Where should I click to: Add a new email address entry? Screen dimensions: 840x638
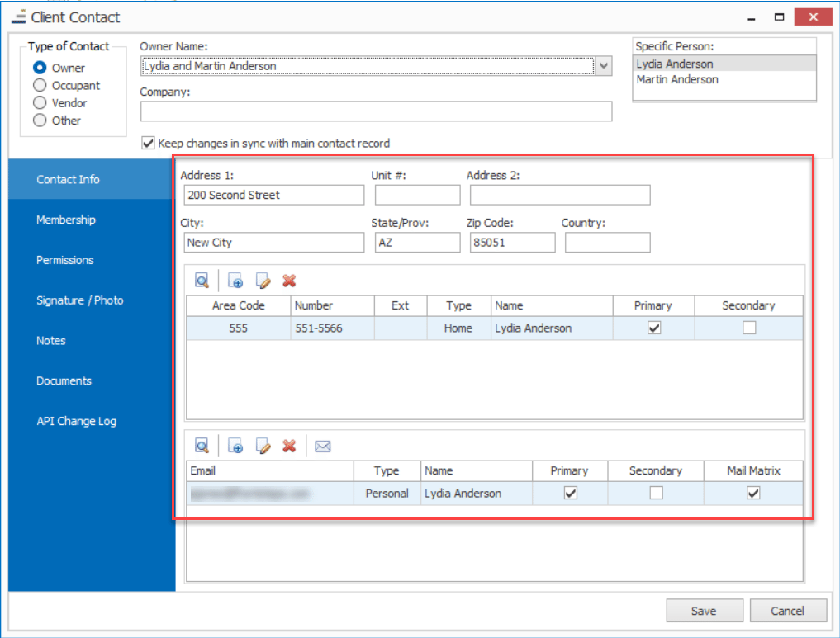(235, 446)
